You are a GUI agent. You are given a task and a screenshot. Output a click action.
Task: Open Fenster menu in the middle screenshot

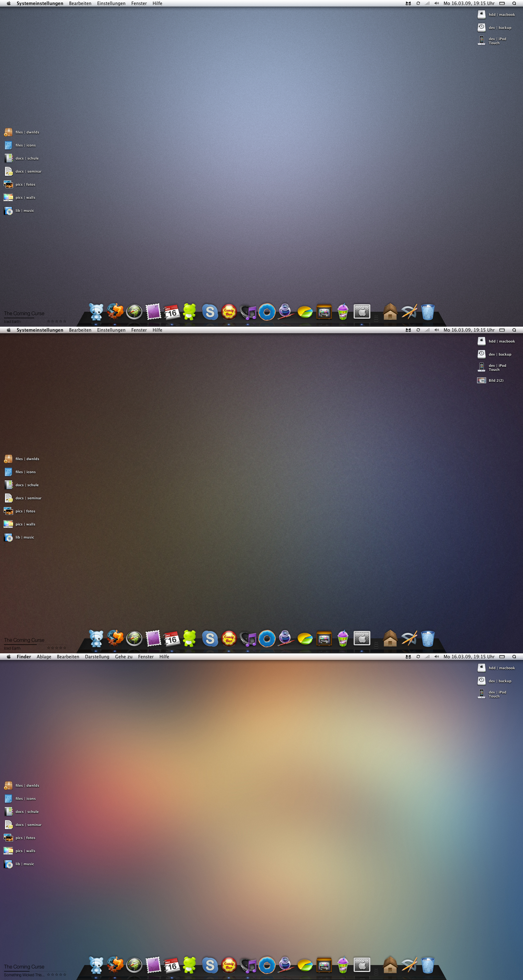[139, 330]
